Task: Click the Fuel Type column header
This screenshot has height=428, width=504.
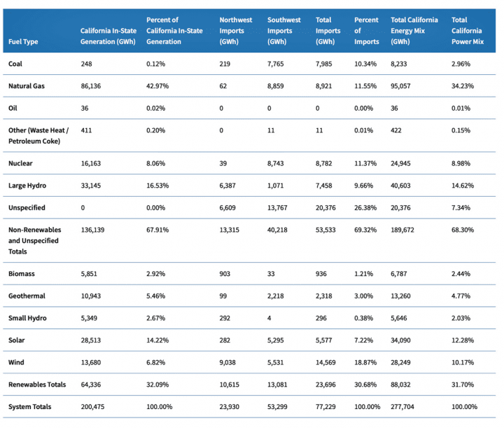Action: (x=23, y=42)
